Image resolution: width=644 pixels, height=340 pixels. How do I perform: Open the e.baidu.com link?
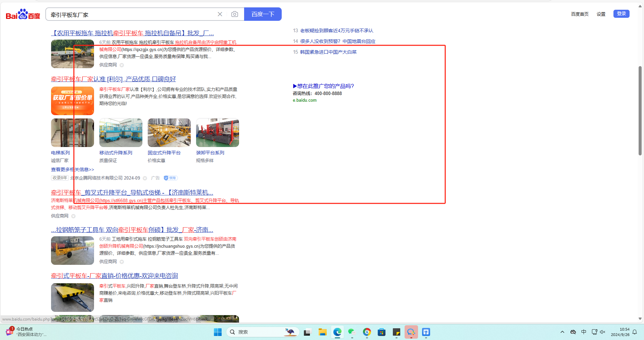[305, 100]
